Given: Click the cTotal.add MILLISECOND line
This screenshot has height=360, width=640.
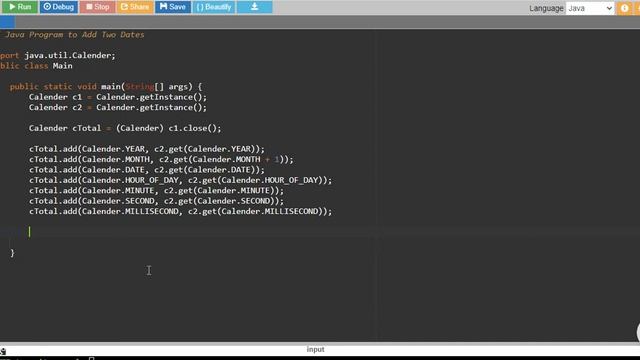Looking at the screenshot, I should click(x=180, y=211).
